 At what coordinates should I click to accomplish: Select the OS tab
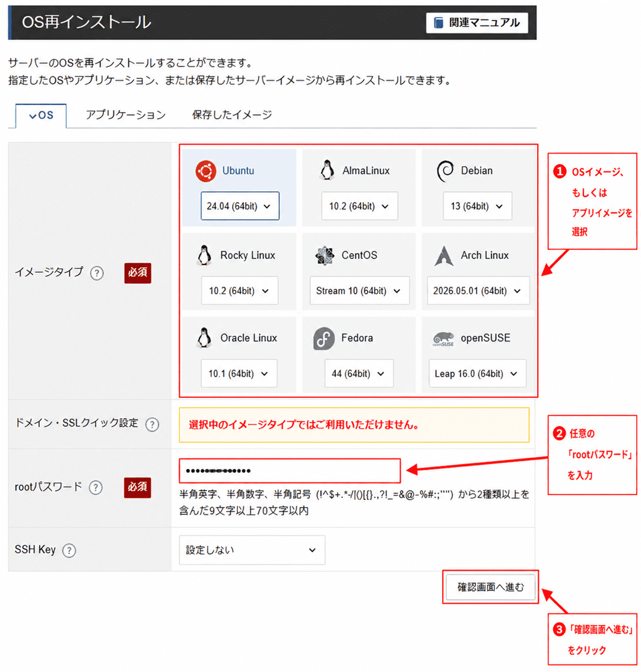[41, 116]
